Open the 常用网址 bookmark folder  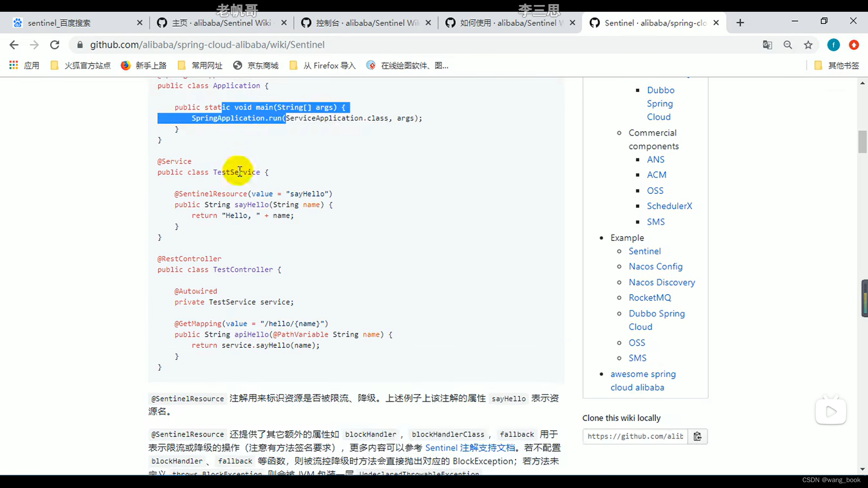coord(200,66)
